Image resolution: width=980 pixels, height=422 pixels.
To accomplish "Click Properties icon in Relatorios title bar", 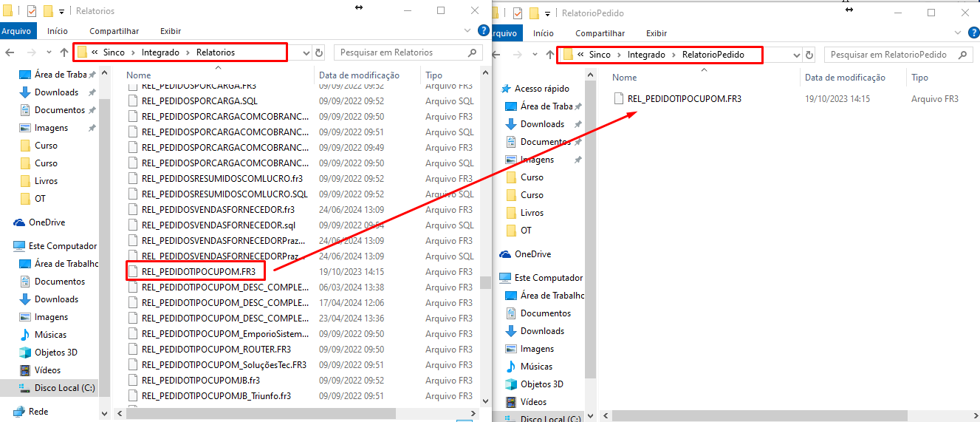I will [x=32, y=11].
